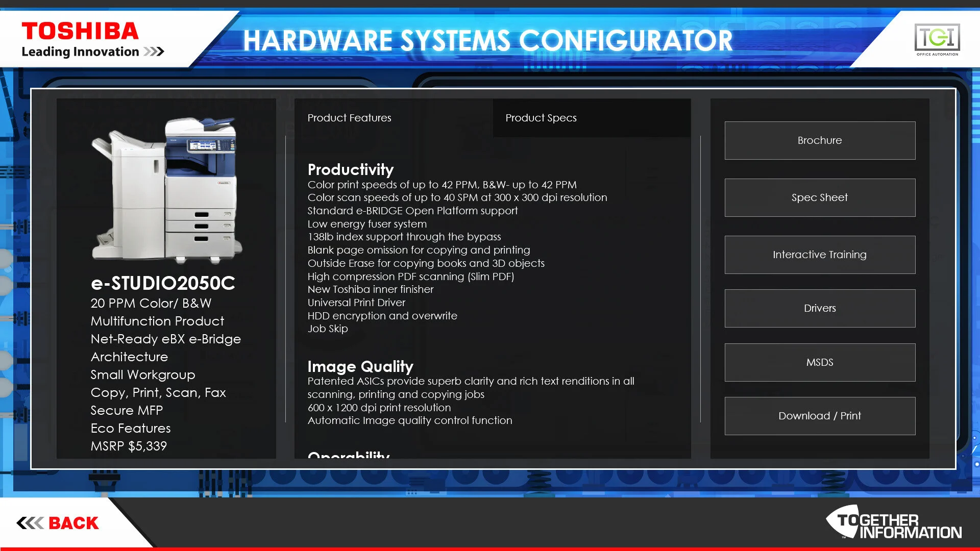Click the e-STUDIO2050C printer image
980x551 pixels.
166,189
